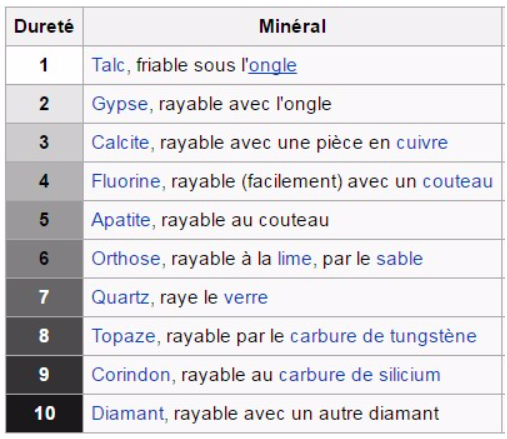Viewport: 507px width, 439px height.
Task: Open the sable link
Action: click(400, 259)
